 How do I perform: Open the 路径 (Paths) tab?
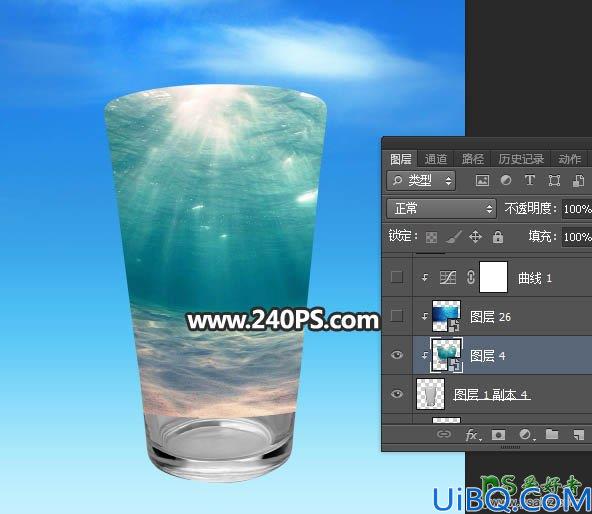click(472, 159)
